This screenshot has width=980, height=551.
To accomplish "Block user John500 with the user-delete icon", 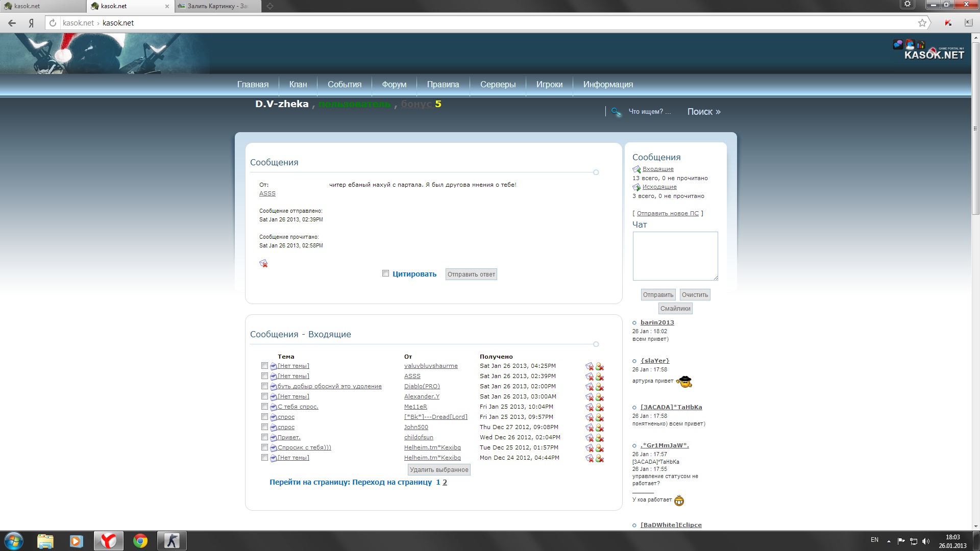I will point(600,428).
